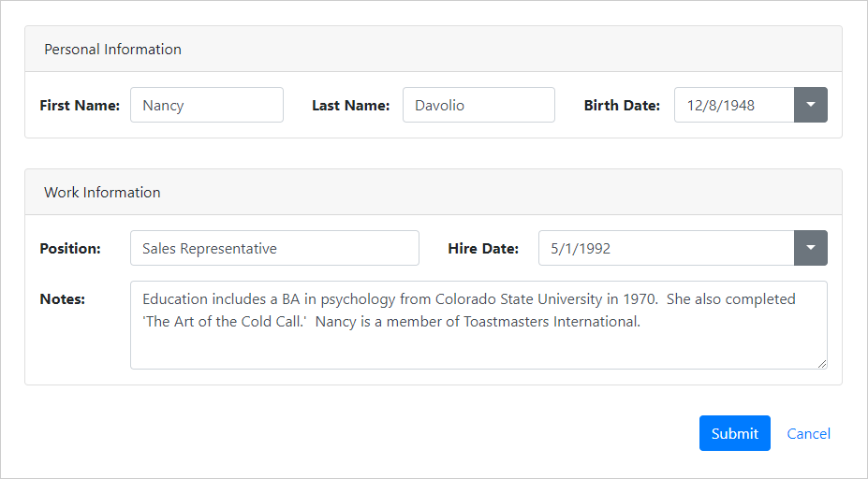
Task: Click inside the Notes text area
Action: click(x=478, y=346)
